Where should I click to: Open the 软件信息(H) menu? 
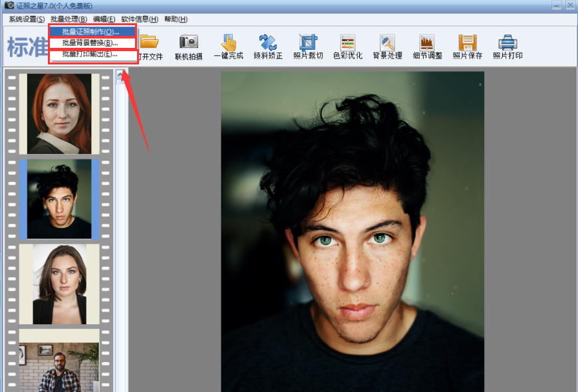coord(140,19)
